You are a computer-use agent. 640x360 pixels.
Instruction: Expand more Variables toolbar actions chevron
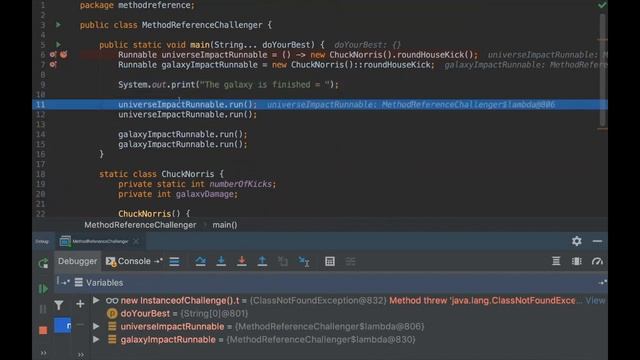pos(81,355)
